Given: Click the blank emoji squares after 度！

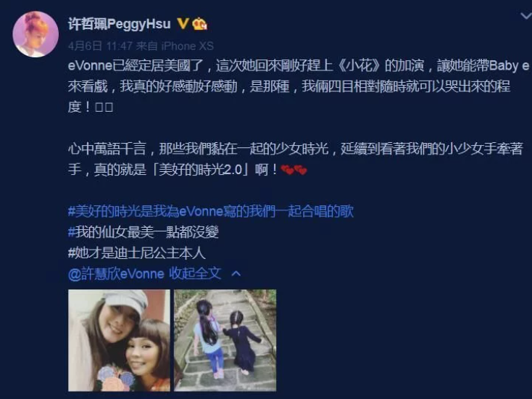Looking at the screenshot, I should 104,107.
